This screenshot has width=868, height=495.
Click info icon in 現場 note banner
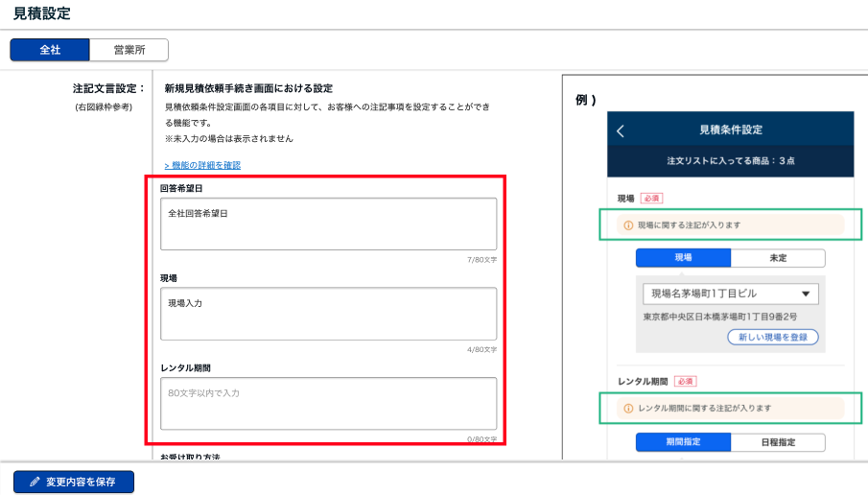[628, 225]
